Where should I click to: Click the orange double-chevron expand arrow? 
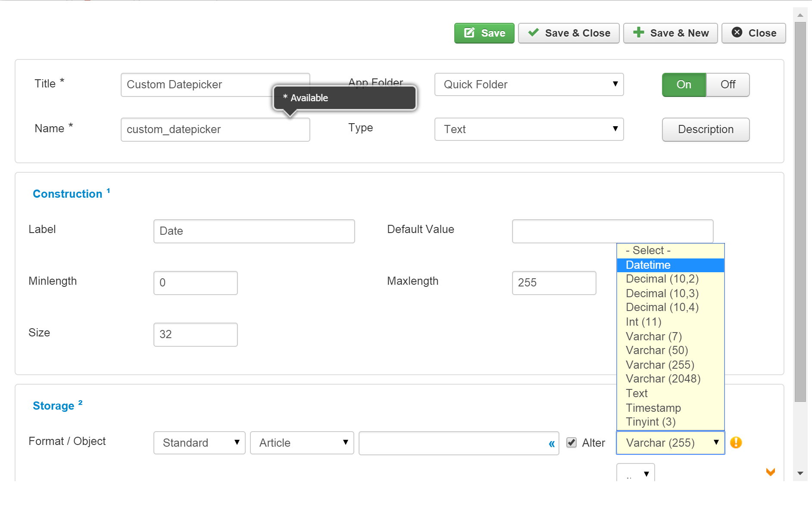[x=771, y=472]
